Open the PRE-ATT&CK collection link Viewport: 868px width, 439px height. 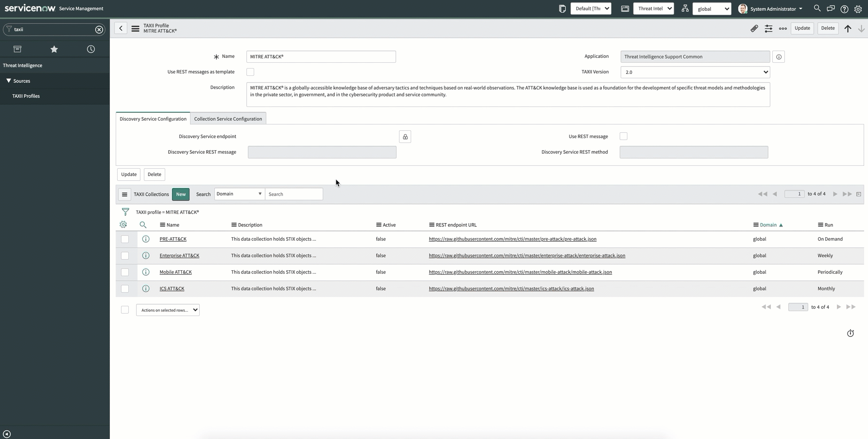tap(173, 239)
